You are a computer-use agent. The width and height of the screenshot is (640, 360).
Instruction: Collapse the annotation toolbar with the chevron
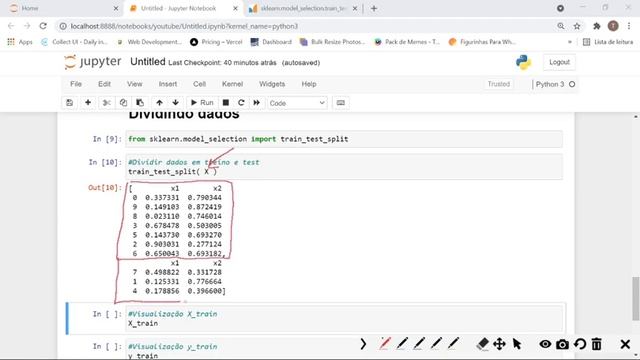[x=363, y=344]
